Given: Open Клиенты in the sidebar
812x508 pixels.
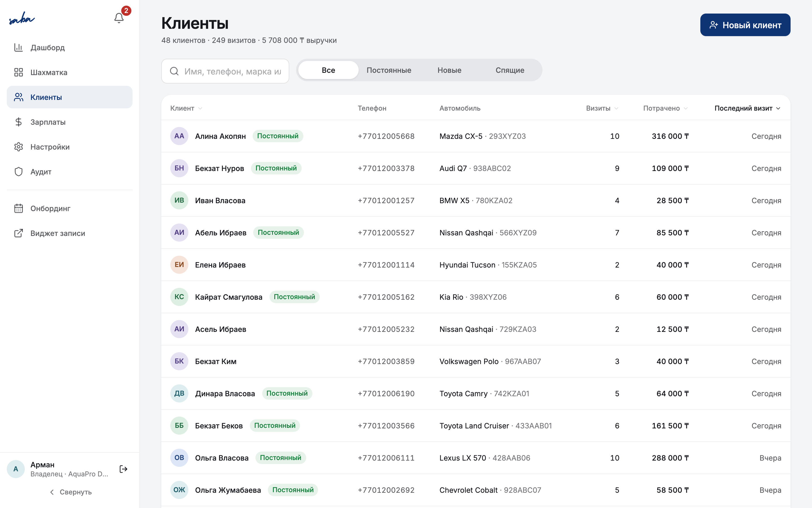Looking at the screenshot, I should 69,97.
